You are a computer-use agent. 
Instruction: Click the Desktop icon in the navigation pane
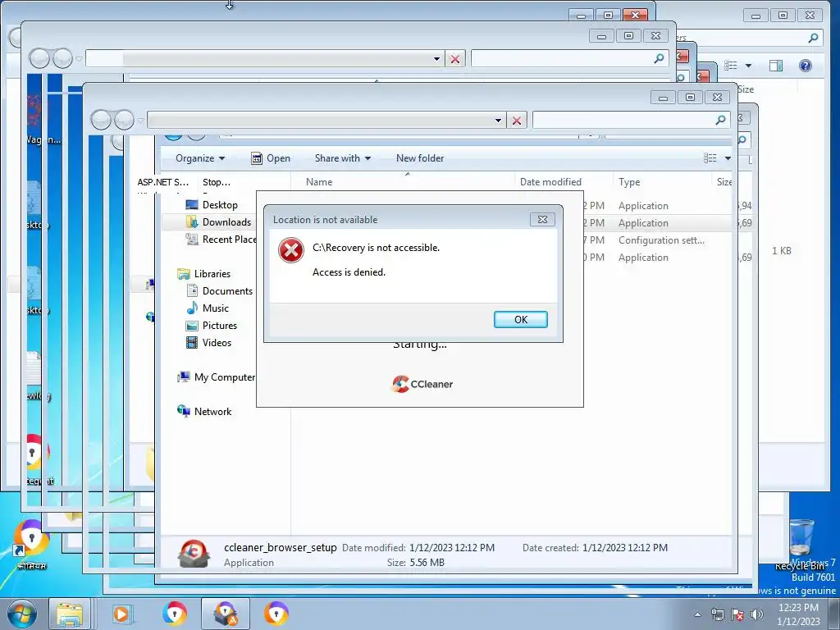coord(191,204)
